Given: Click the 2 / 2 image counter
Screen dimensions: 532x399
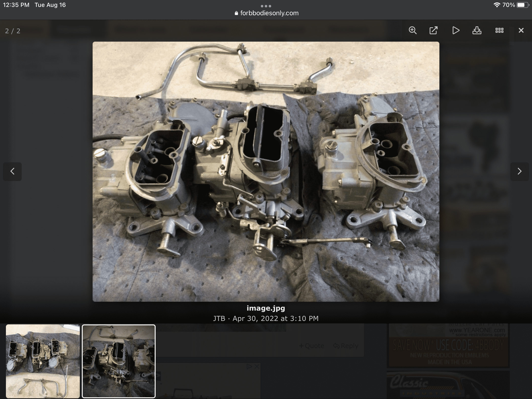Looking at the screenshot, I should [x=13, y=31].
